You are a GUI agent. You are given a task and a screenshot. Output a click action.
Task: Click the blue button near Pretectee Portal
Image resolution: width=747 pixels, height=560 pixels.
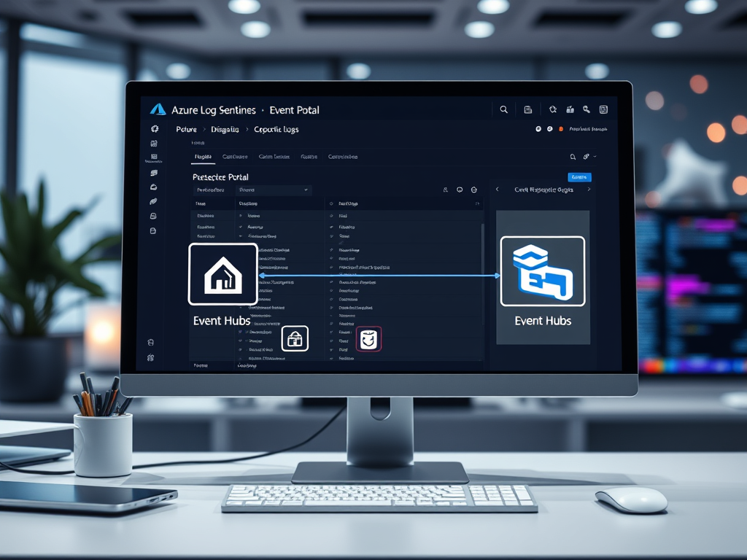tap(579, 177)
